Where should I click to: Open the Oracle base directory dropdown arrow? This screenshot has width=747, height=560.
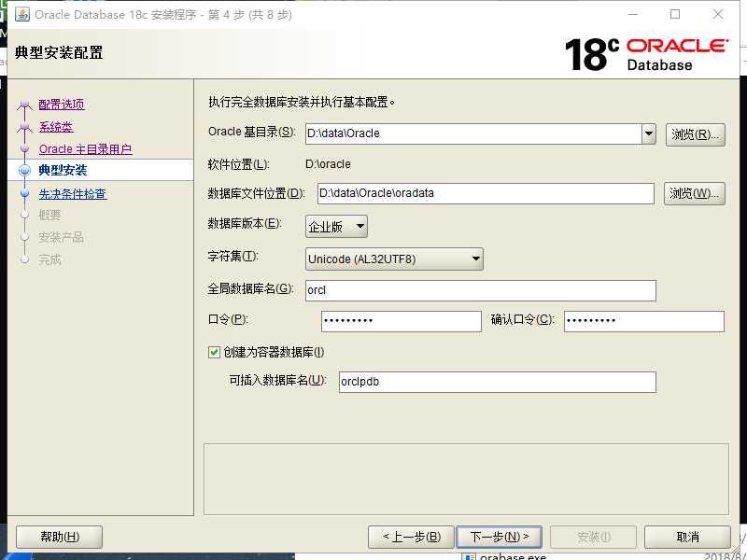(x=648, y=133)
